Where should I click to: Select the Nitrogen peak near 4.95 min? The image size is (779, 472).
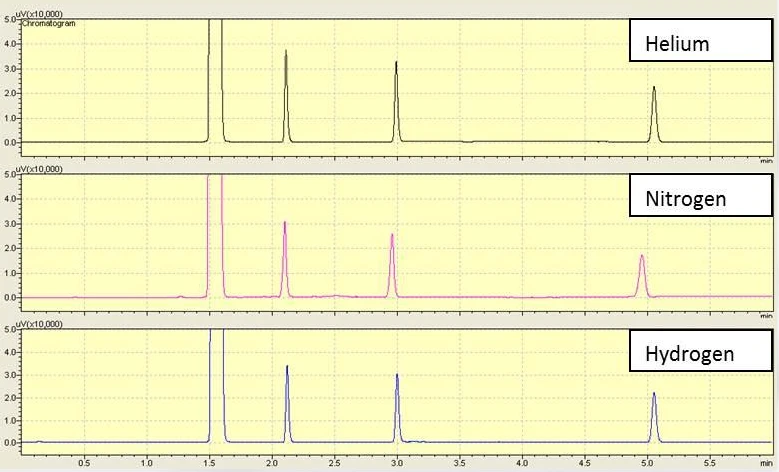coord(642,276)
